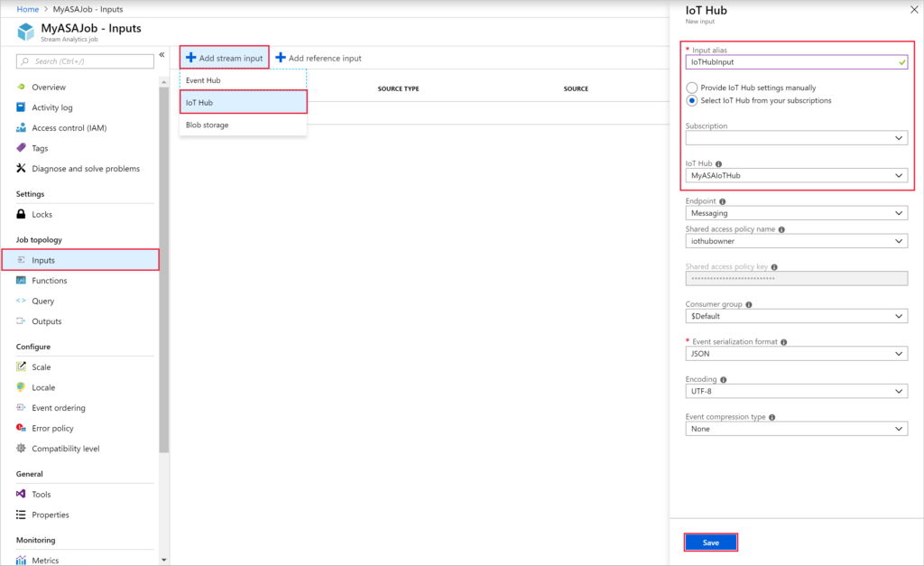Close the IoT Hub new input panel
The height and width of the screenshot is (566, 924).
point(914,10)
